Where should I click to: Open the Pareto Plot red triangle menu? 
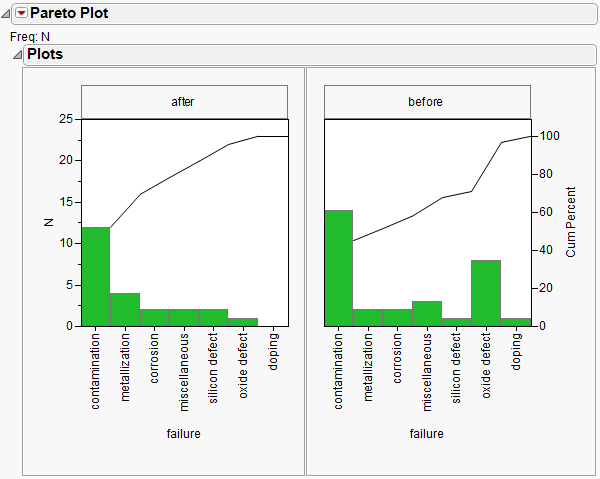tap(21, 14)
